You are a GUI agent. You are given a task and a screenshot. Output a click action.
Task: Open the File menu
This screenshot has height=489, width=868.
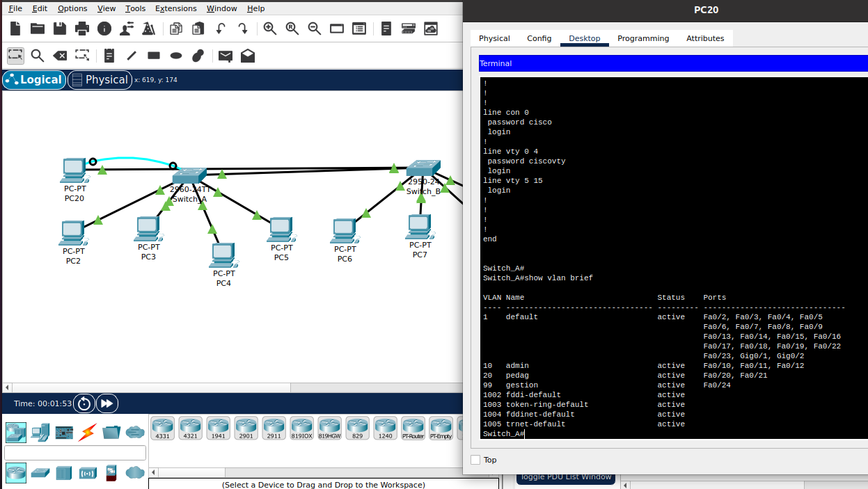15,8
